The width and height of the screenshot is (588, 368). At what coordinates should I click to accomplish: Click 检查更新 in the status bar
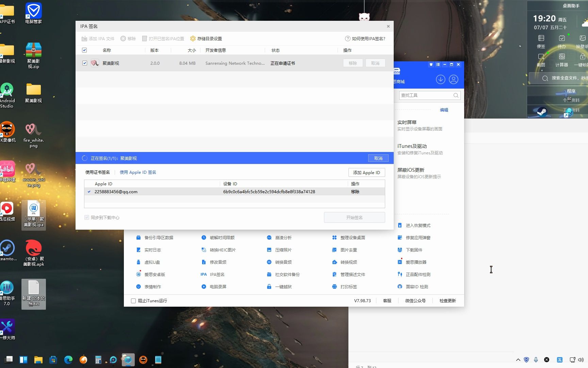point(447,301)
